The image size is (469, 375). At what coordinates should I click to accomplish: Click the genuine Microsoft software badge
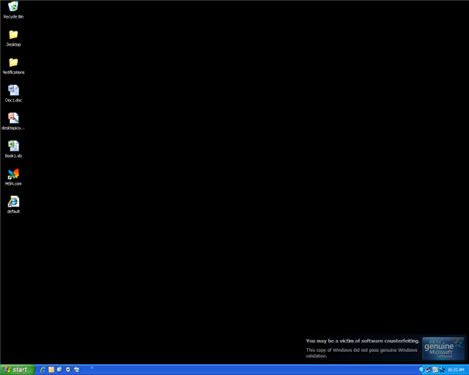pos(443,349)
